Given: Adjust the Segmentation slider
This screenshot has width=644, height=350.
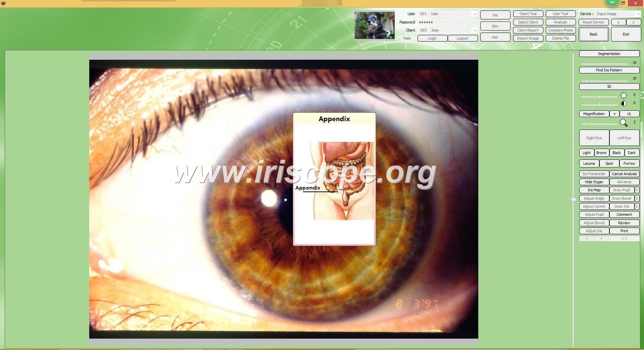Looking at the screenshot, I should pyautogui.click(x=603, y=64).
